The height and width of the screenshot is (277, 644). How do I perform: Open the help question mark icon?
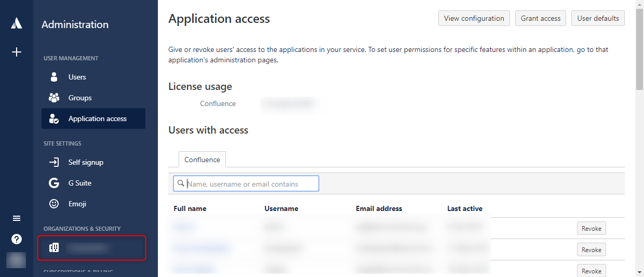tap(17, 239)
